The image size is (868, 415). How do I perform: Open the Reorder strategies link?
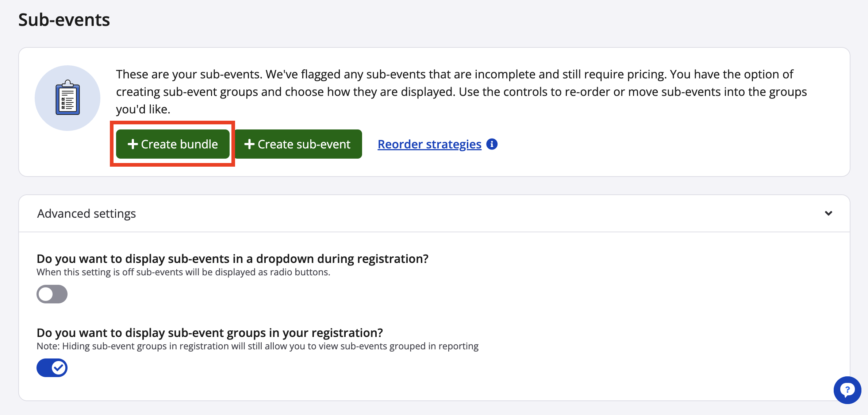click(x=429, y=144)
